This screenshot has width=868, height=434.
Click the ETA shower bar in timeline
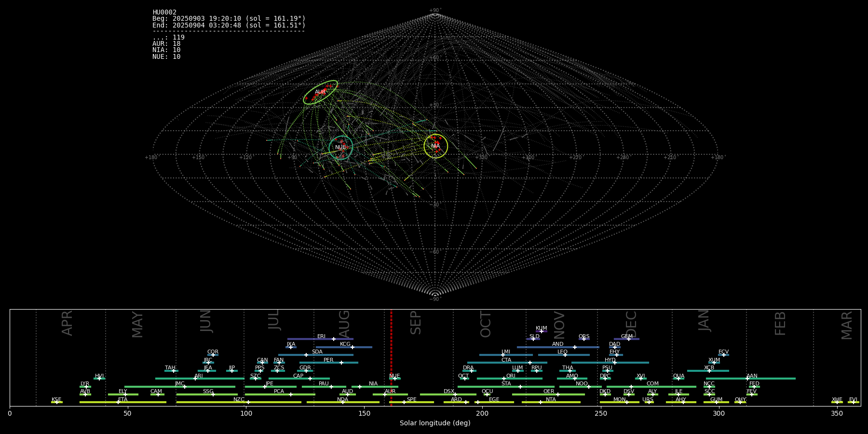point(123,402)
